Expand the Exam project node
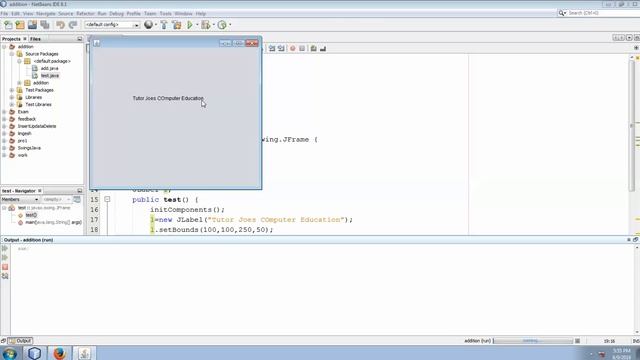 (4, 112)
